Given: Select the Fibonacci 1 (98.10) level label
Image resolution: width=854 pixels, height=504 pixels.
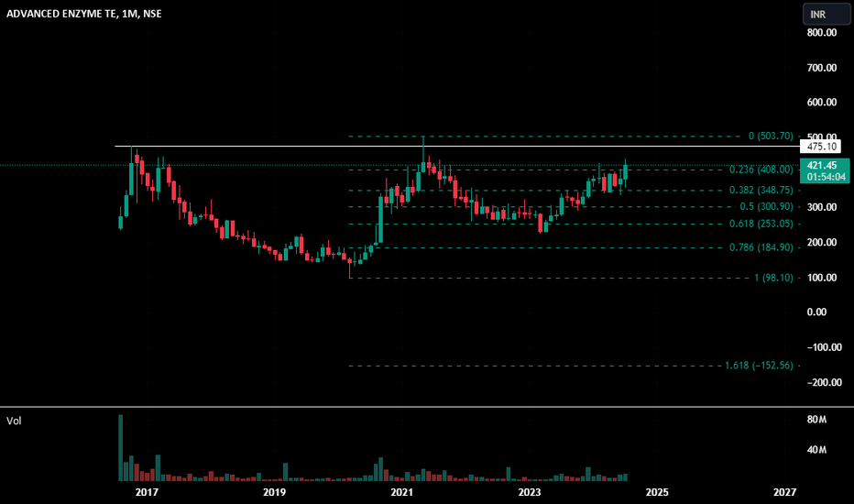Looking at the screenshot, I should point(774,278).
